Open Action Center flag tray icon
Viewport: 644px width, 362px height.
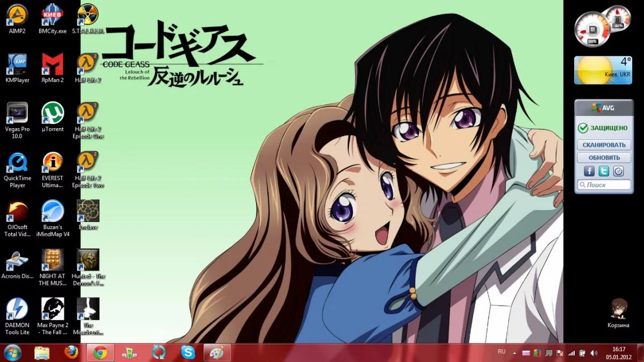560,353
